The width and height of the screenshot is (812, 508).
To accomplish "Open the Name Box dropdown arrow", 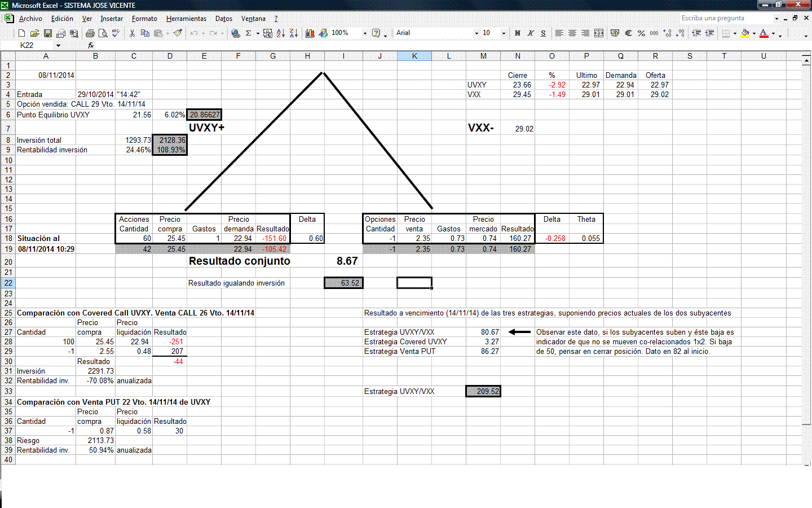I will pyautogui.click(x=58, y=46).
